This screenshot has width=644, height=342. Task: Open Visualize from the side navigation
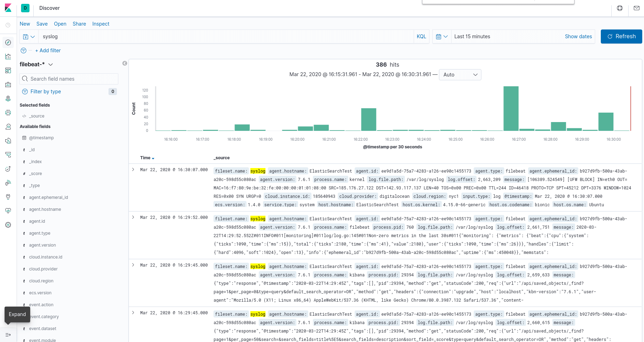8,56
